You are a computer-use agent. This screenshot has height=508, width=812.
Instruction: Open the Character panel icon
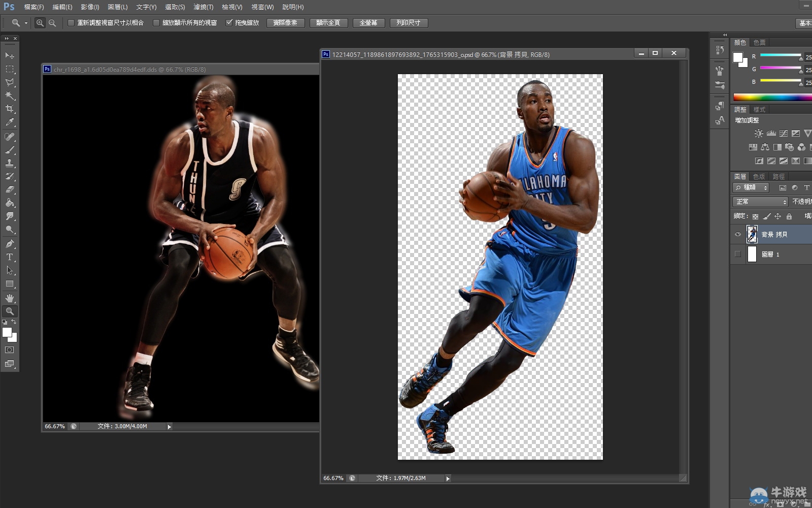(x=720, y=120)
